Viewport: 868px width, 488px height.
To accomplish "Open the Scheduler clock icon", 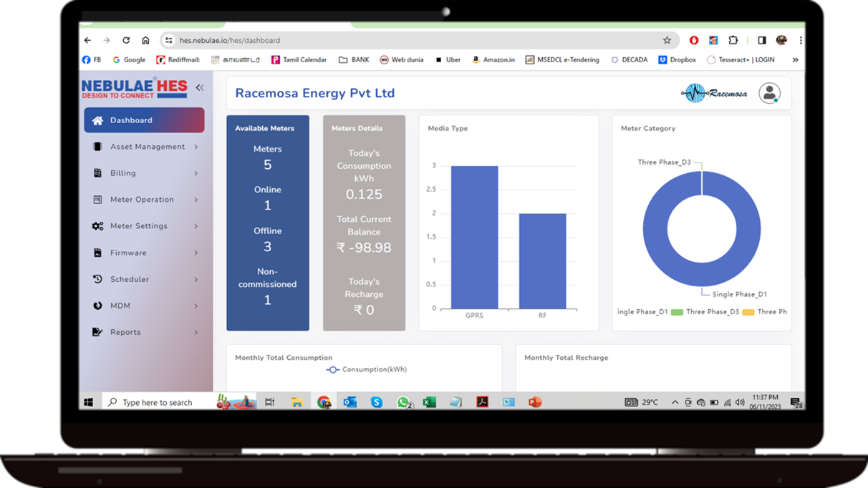I will [x=97, y=278].
